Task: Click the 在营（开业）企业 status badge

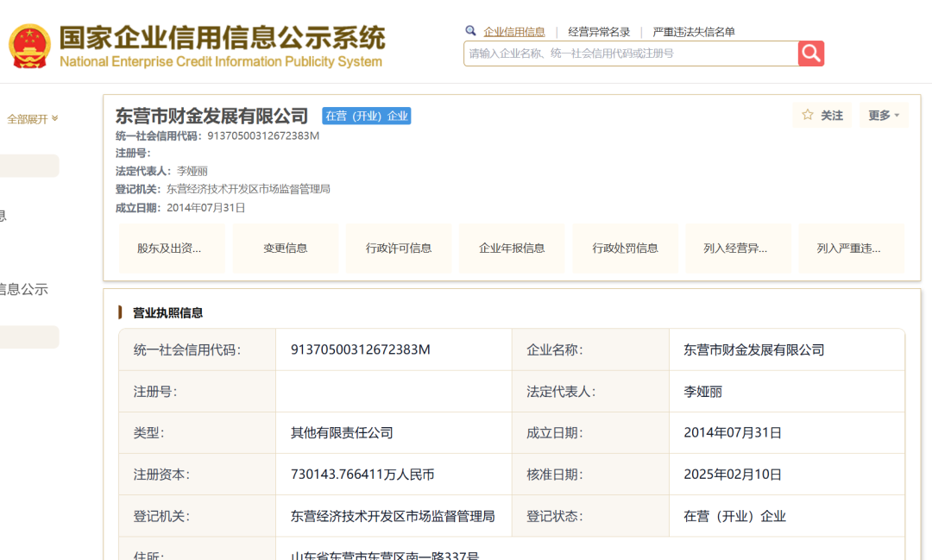Action: coord(367,116)
